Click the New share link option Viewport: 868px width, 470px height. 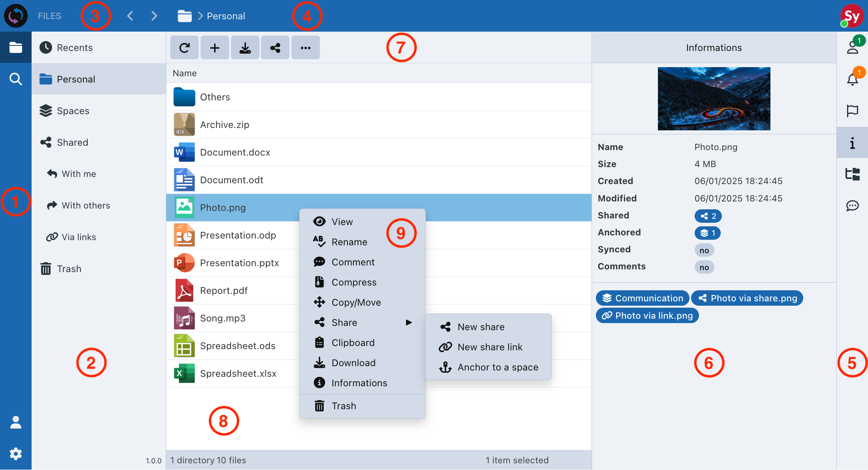pyautogui.click(x=490, y=347)
